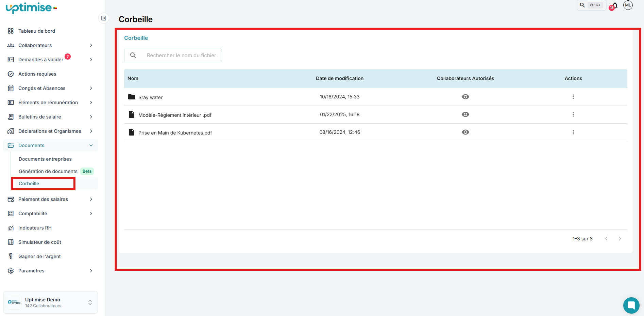
Task: Open Génération de documents submenu item
Action: (x=48, y=171)
